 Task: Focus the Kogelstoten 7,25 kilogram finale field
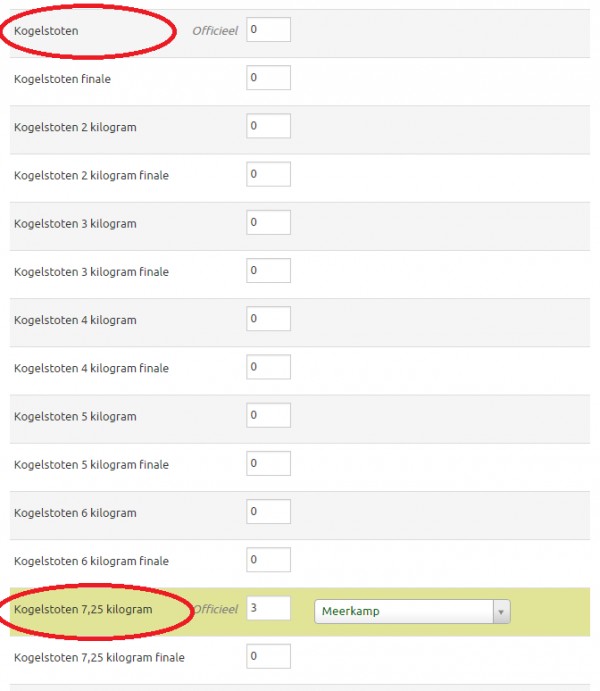point(268,657)
